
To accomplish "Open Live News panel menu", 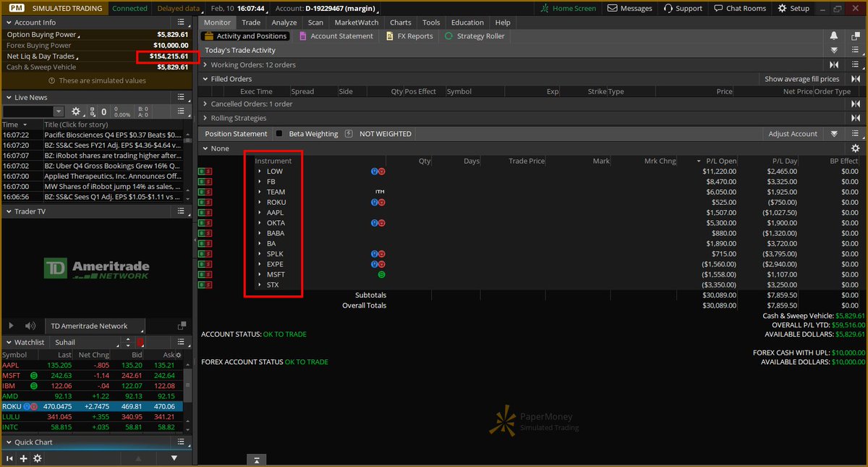I will 182,97.
